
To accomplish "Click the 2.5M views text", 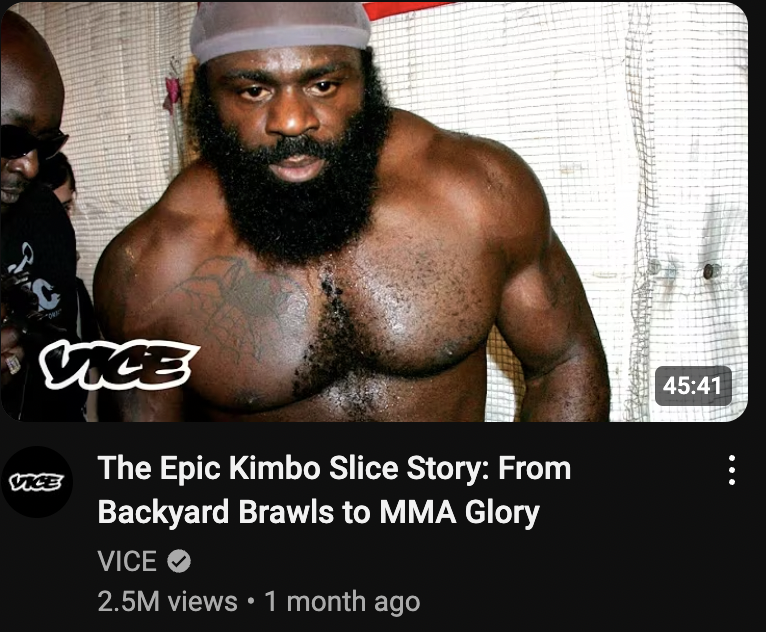I will pyautogui.click(x=167, y=601).
